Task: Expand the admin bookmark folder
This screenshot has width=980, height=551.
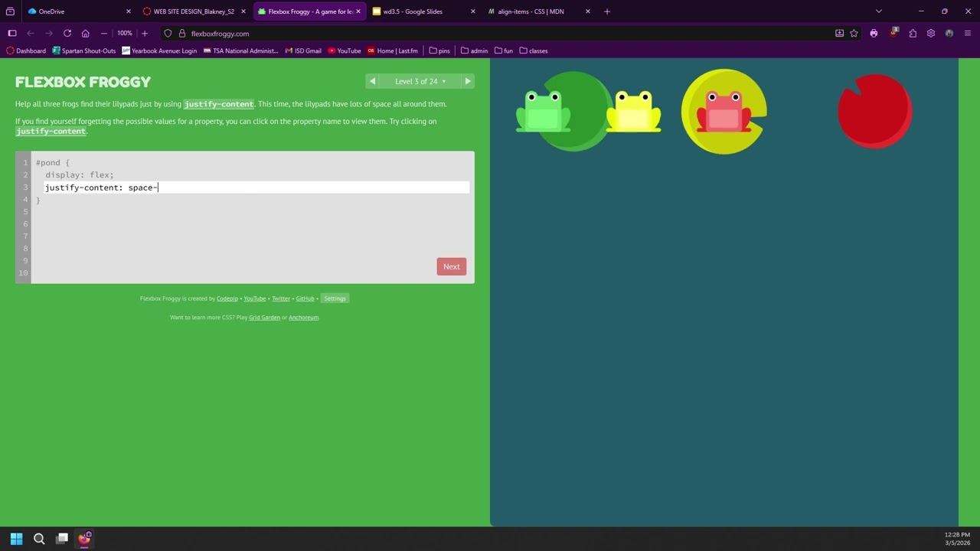Action: tap(474, 51)
